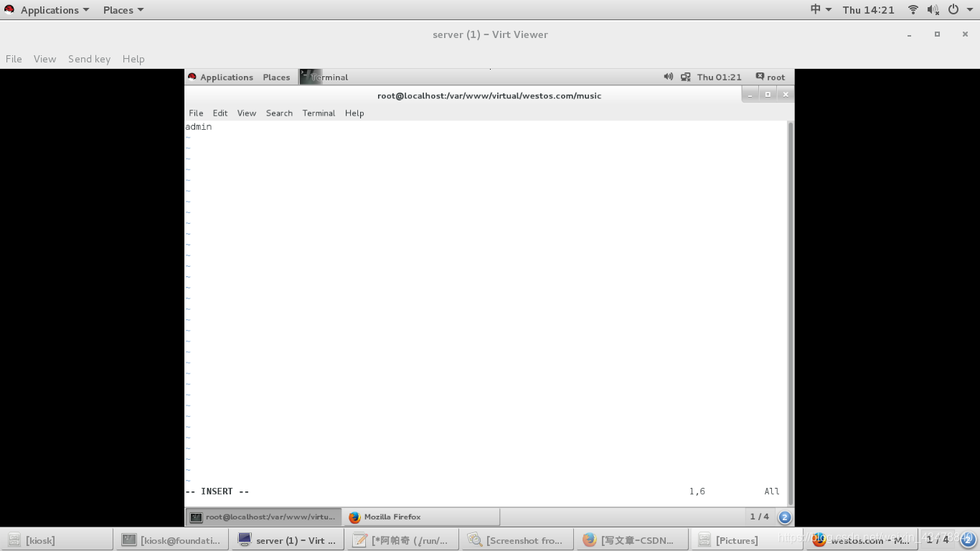
Task: Click the Firefox icon of 写文章-CSDN
Action: pyautogui.click(x=590, y=540)
